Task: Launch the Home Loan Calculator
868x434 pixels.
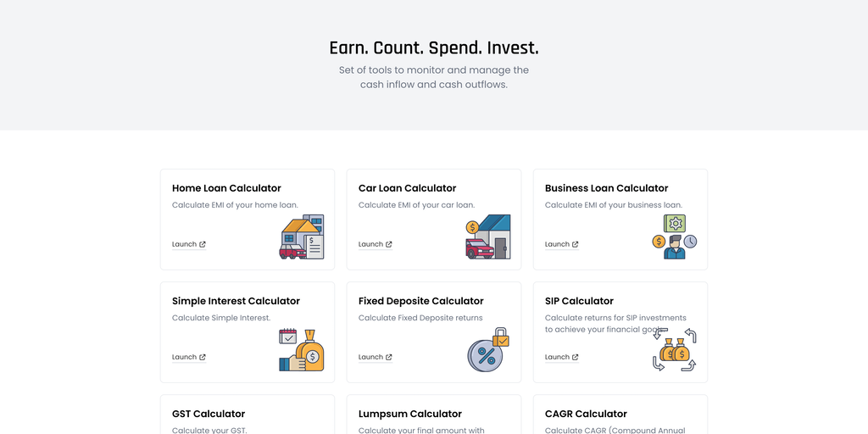Action: 185,244
